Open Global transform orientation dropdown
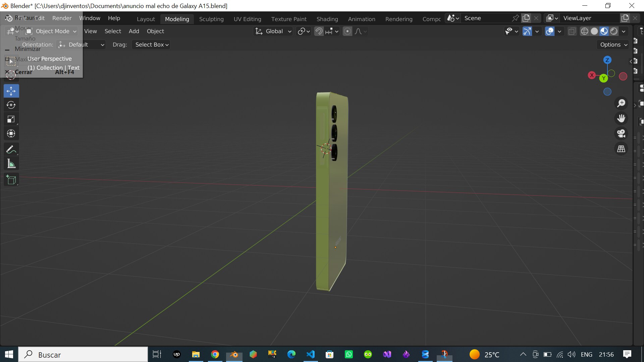The image size is (644, 362). tap(273, 31)
